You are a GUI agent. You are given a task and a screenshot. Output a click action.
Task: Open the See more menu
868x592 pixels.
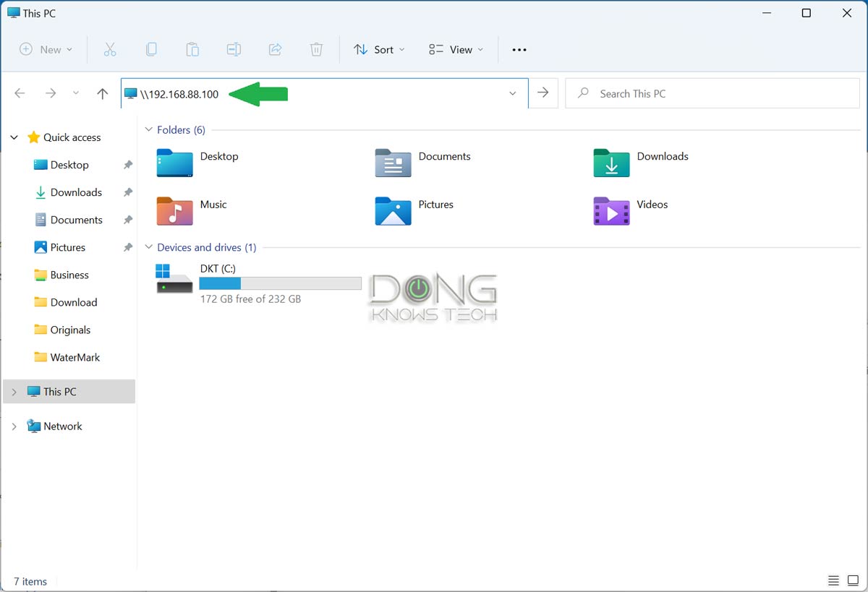tap(519, 49)
